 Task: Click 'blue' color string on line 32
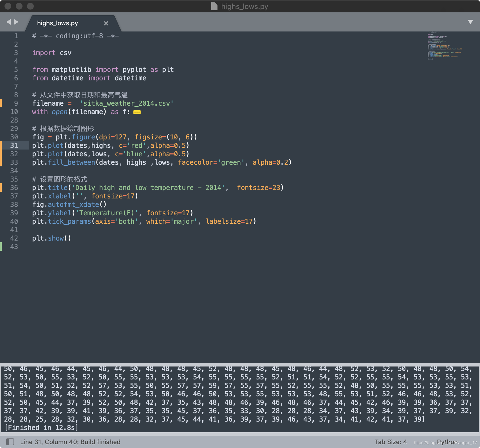click(x=134, y=154)
